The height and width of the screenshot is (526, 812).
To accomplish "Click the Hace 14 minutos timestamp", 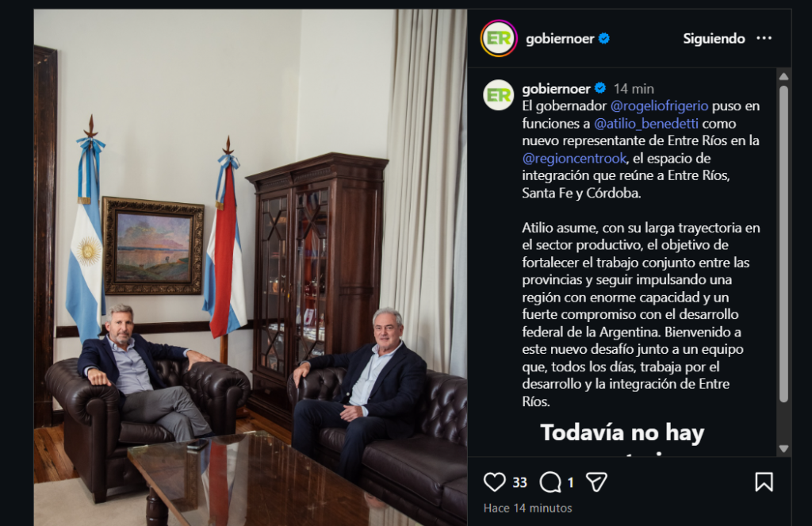I will point(527,509).
